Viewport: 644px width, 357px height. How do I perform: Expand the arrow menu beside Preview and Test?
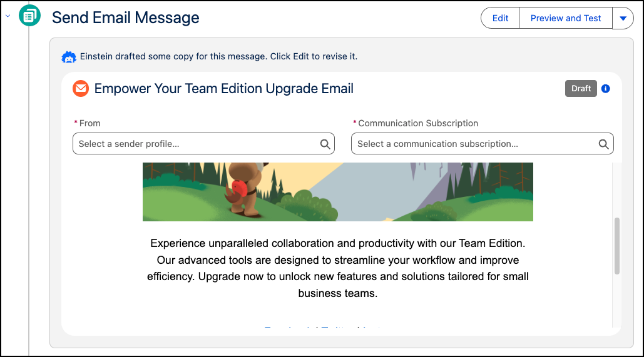623,18
